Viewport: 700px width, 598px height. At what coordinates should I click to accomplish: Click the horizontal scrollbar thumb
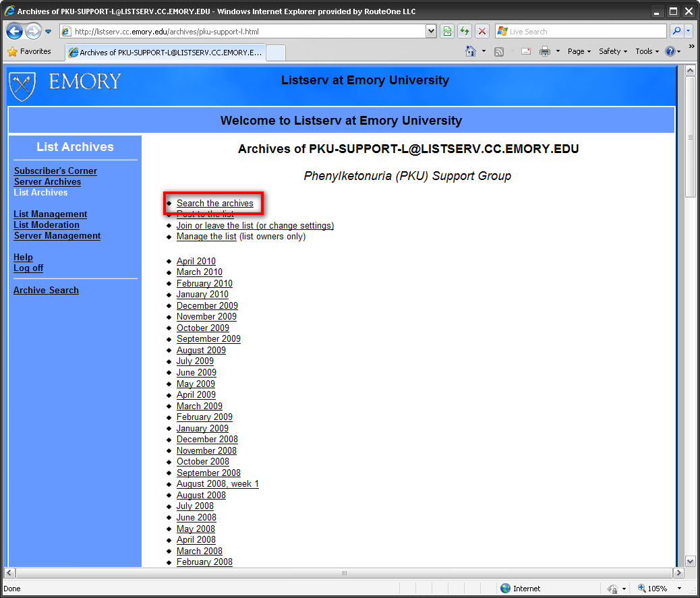(344, 573)
